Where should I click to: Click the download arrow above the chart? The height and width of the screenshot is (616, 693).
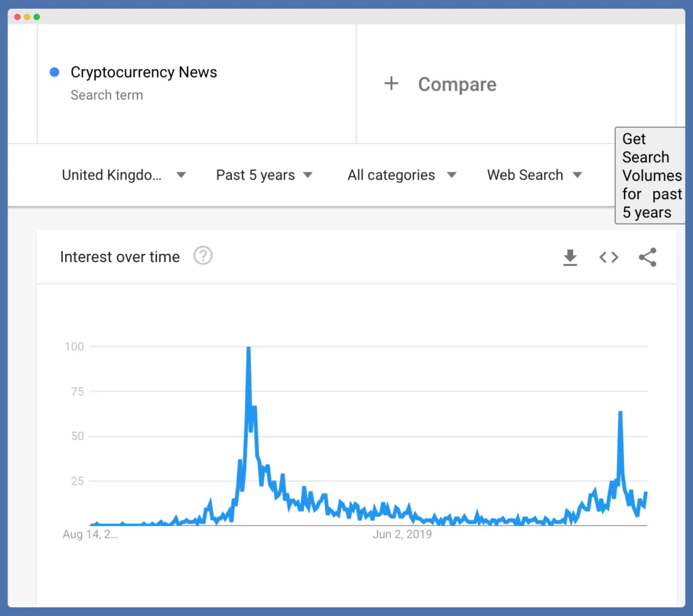570,258
